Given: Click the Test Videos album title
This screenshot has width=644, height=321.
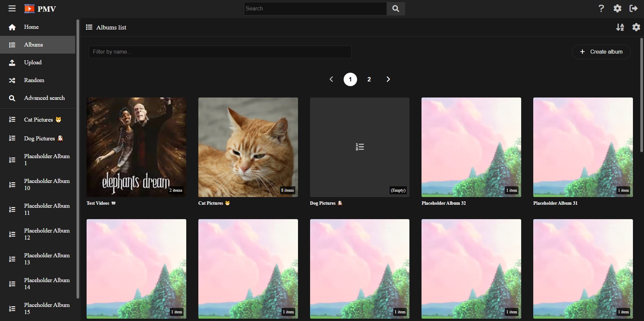Looking at the screenshot, I should pyautogui.click(x=101, y=203).
